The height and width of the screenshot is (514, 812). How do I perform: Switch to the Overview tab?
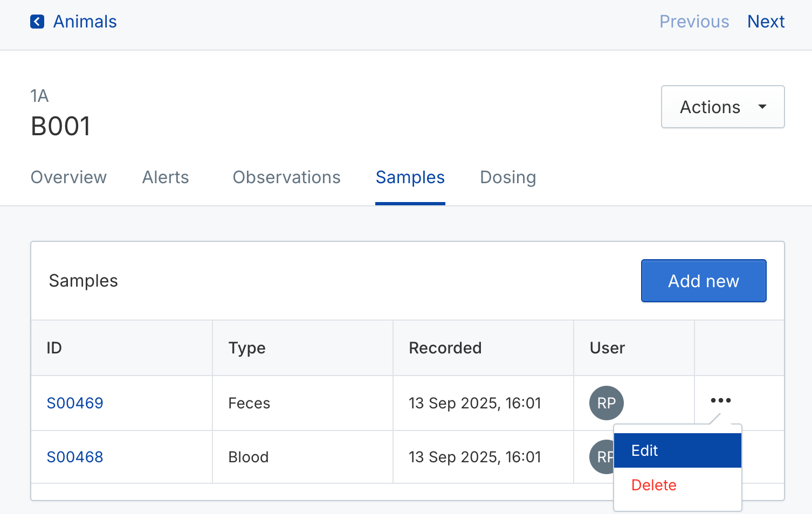click(68, 177)
